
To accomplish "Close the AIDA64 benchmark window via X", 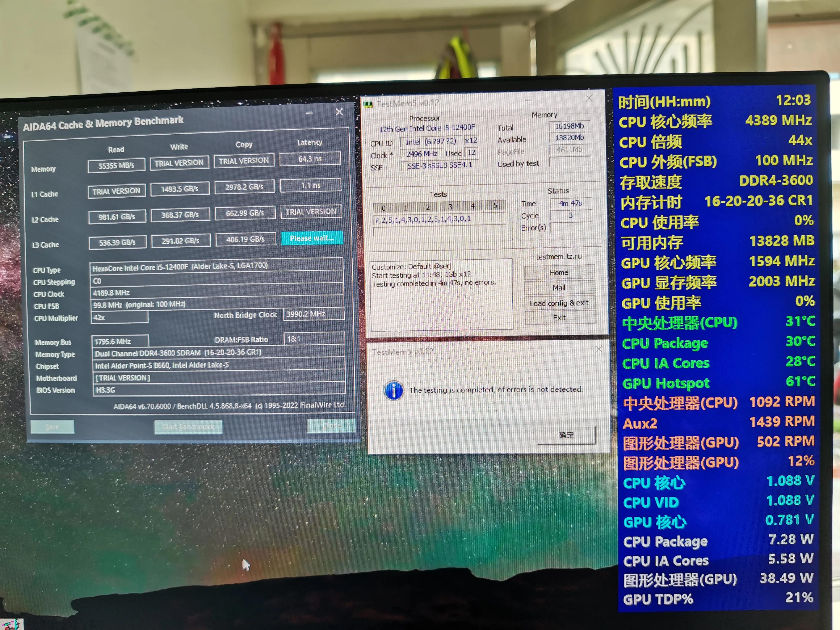I will [x=339, y=112].
